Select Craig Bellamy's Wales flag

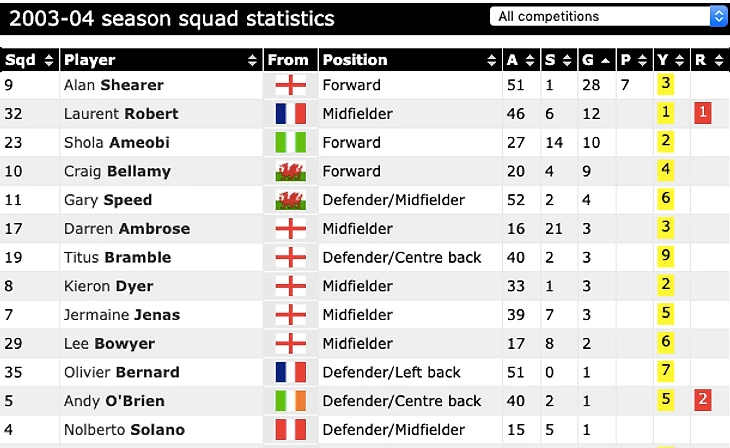(x=291, y=171)
